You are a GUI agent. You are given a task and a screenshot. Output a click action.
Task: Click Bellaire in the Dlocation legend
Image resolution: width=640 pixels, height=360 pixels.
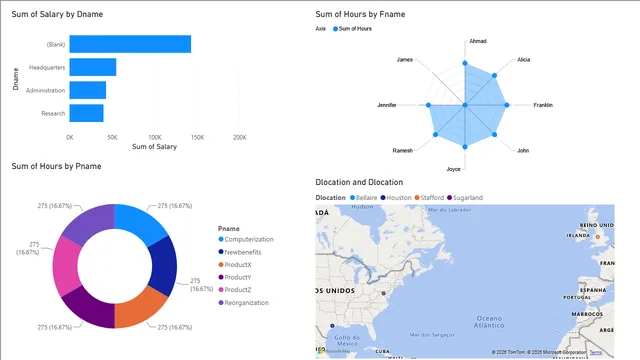pos(364,198)
